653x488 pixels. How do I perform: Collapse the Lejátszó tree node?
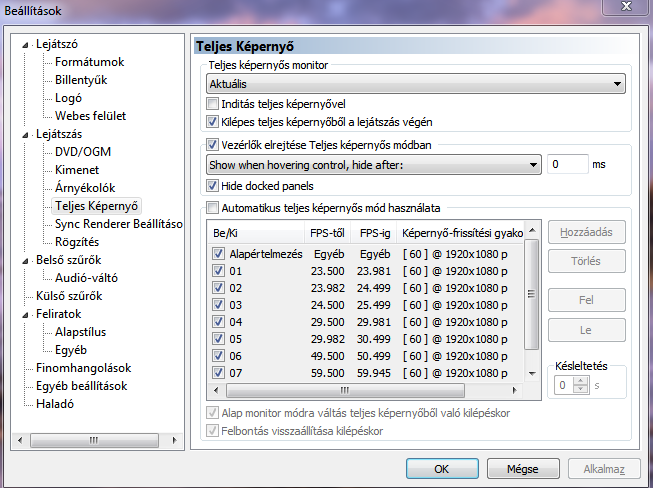click(x=25, y=45)
